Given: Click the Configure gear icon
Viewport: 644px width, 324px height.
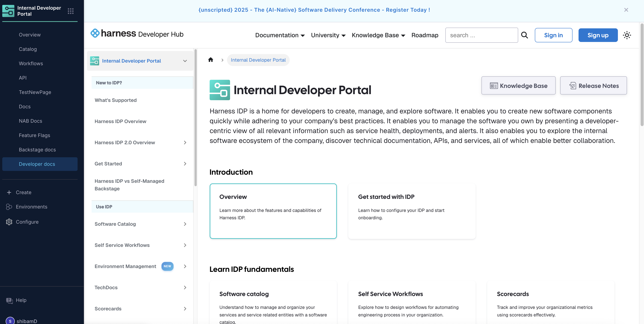Looking at the screenshot, I should pos(9,222).
